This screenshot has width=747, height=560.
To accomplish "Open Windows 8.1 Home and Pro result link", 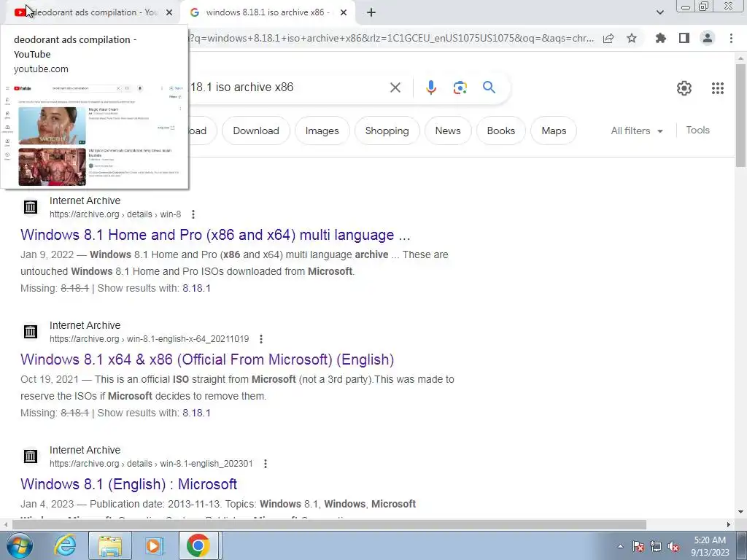I will pos(215,235).
